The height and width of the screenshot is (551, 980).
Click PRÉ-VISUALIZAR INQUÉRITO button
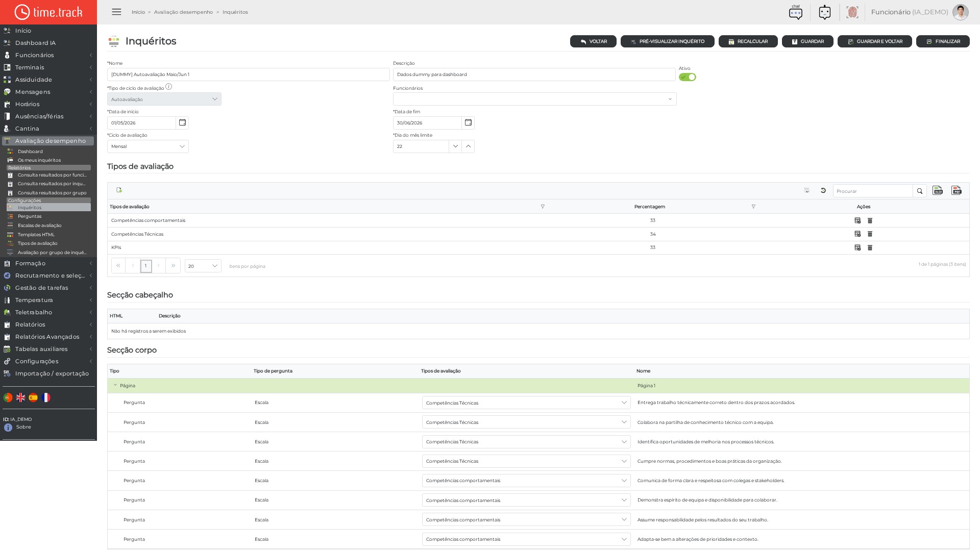point(668,41)
